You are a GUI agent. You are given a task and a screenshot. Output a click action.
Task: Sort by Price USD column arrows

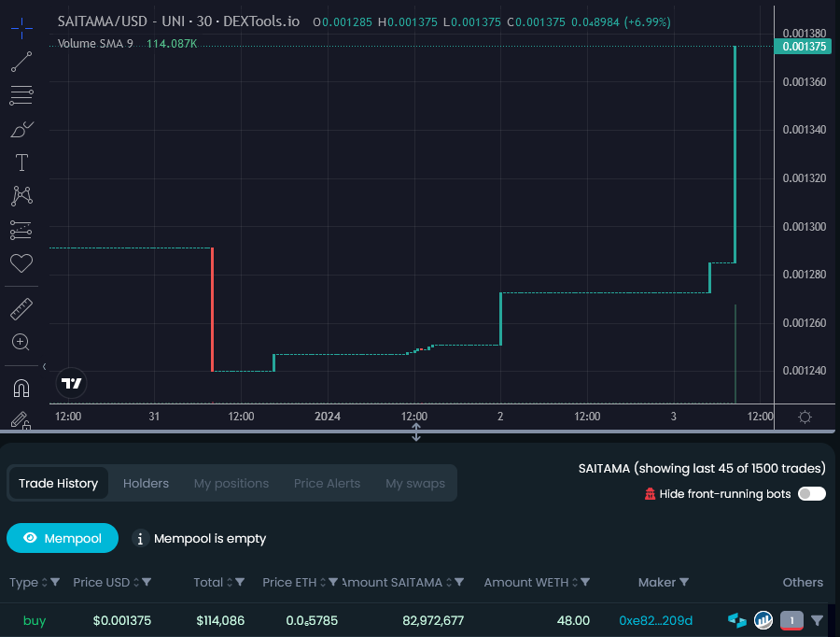[x=136, y=582]
